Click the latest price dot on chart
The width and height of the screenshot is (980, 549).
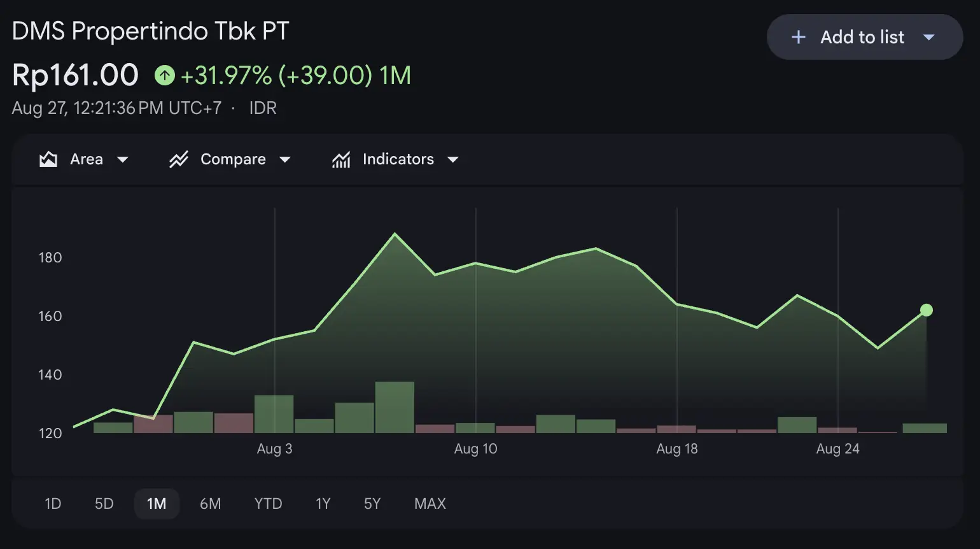click(x=927, y=310)
